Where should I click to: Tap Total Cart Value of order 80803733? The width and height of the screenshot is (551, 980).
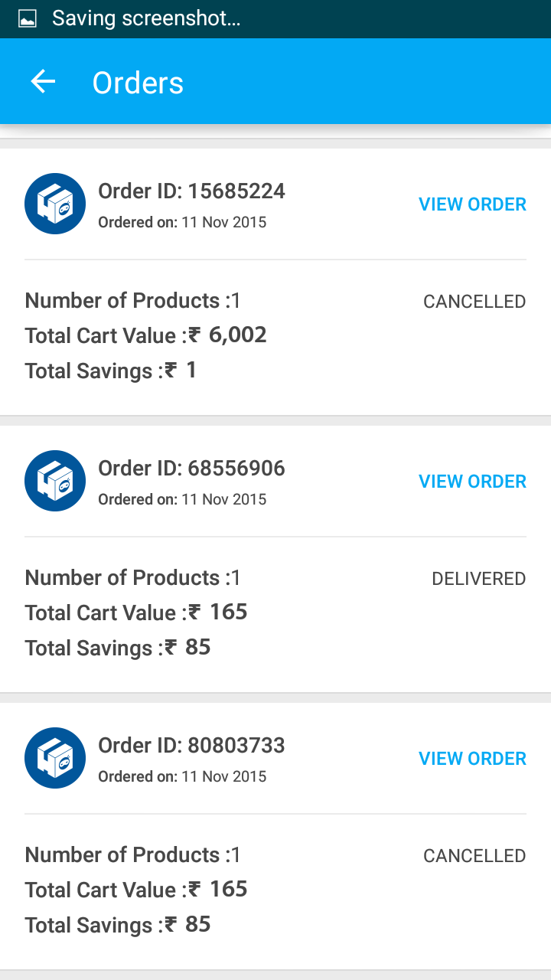136,890
